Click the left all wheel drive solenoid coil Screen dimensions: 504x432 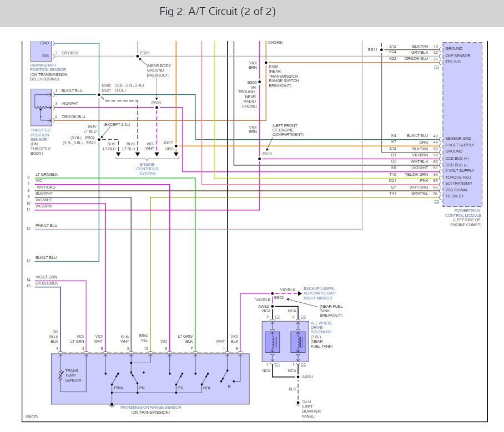pyautogui.click(x=274, y=341)
